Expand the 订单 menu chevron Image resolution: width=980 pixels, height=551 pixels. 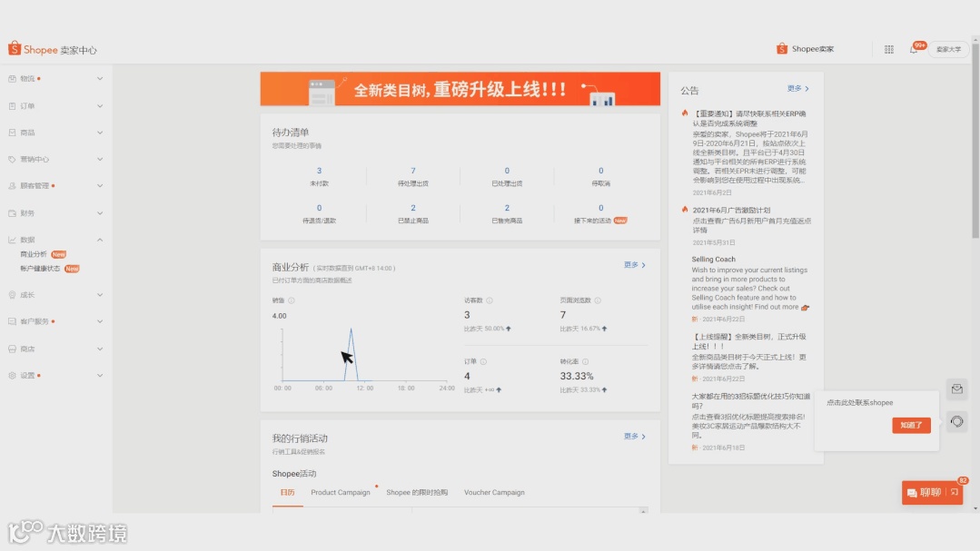coord(100,106)
